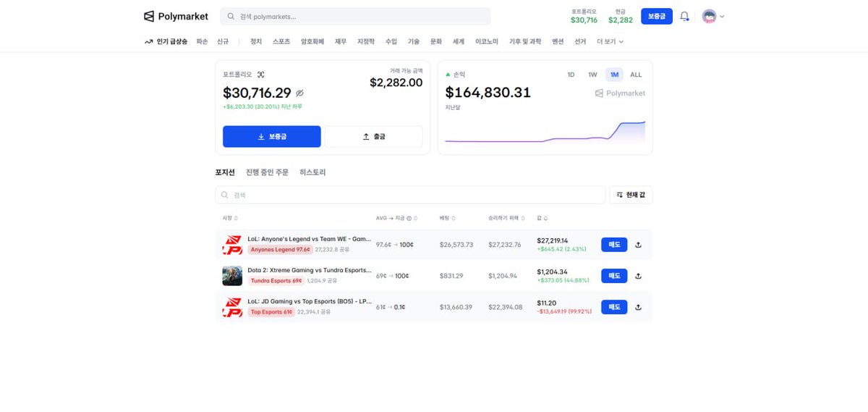Click the info icon in AVG → 지금 header
Viewport: 868px width, 412px height.
[x=409, y=218]
